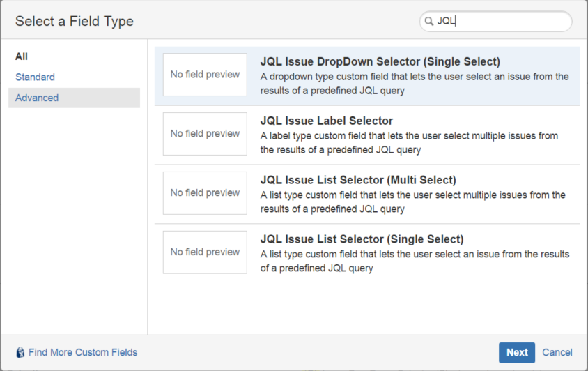Select JQL Issue Label Selector field type
This screenshot has height=371, width=588.
coord(326,121)
